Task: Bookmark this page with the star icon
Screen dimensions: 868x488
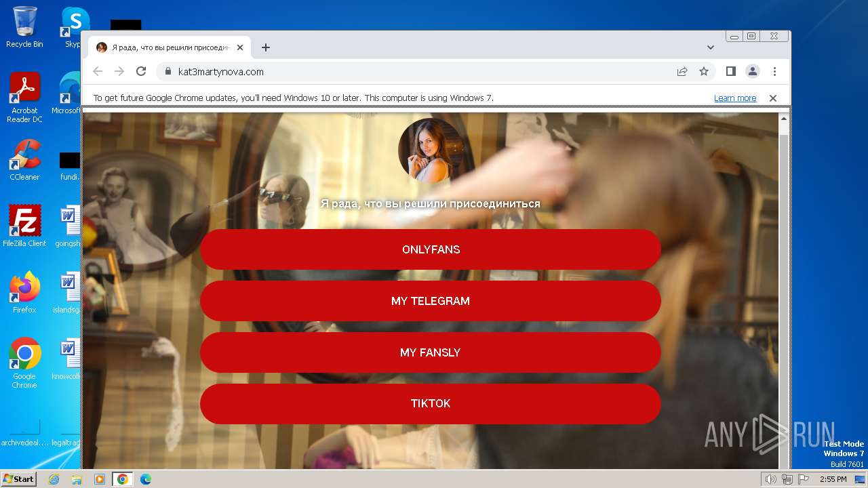Action: 704,71
